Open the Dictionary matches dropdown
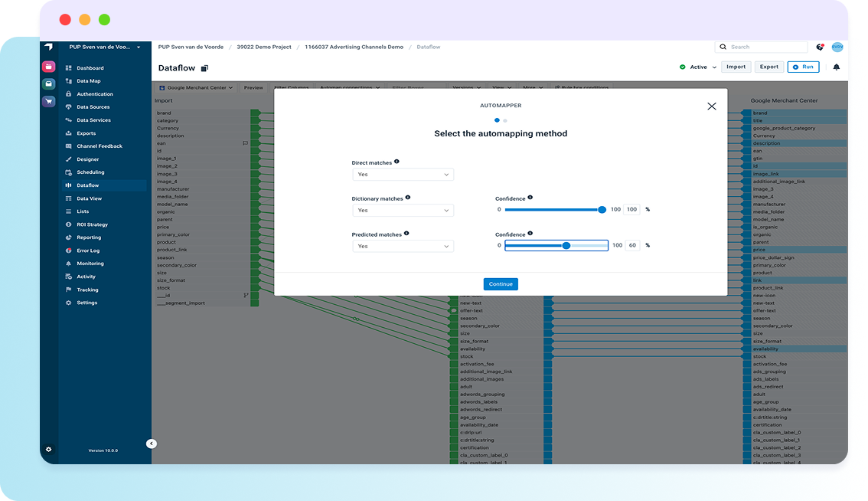Screen dimensions: 868x501 tap(403, 210)
